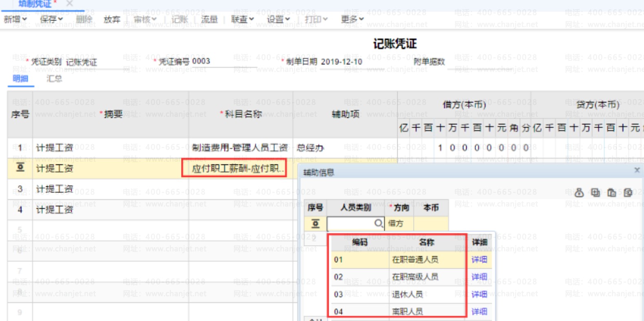This screenshot has height=321, width=644.
Task: Click the search icon in 人员类别 field
Action: tap(378, 224)
